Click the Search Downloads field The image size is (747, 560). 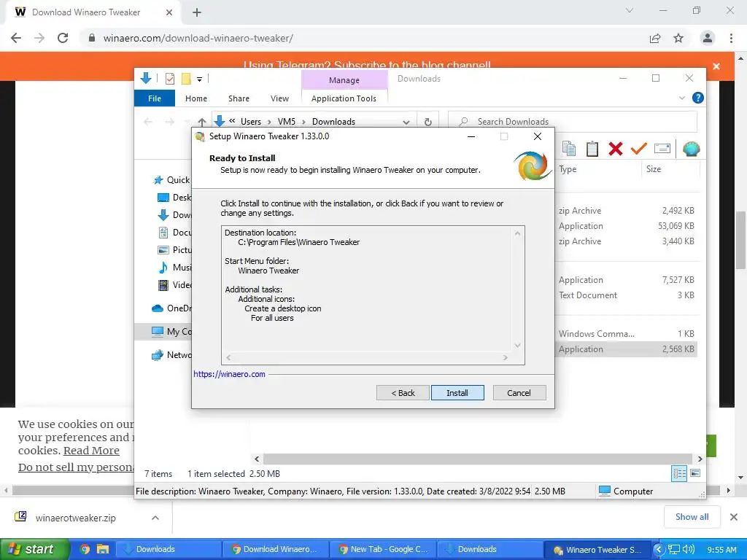(573, 122)
